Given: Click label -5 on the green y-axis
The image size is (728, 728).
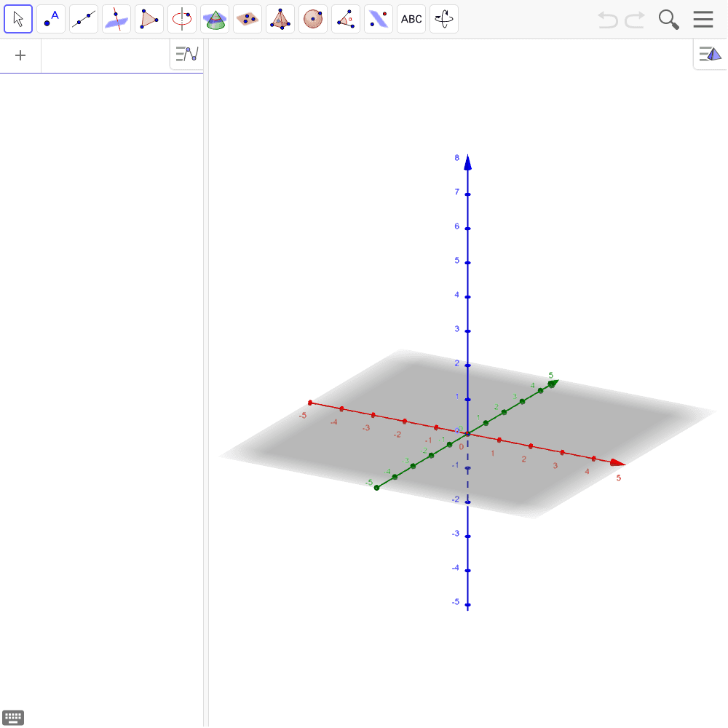Looking at the screenshot, I should pos(369,483).
